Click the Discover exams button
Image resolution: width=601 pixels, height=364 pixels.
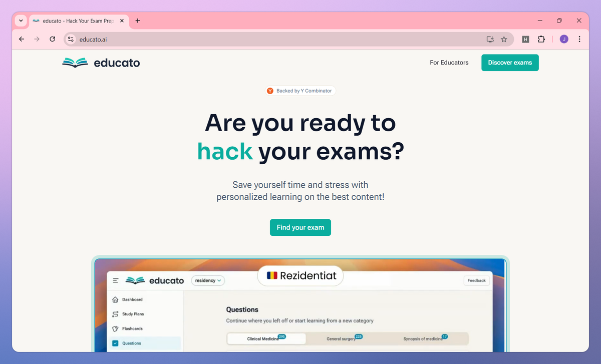point(510,63)
